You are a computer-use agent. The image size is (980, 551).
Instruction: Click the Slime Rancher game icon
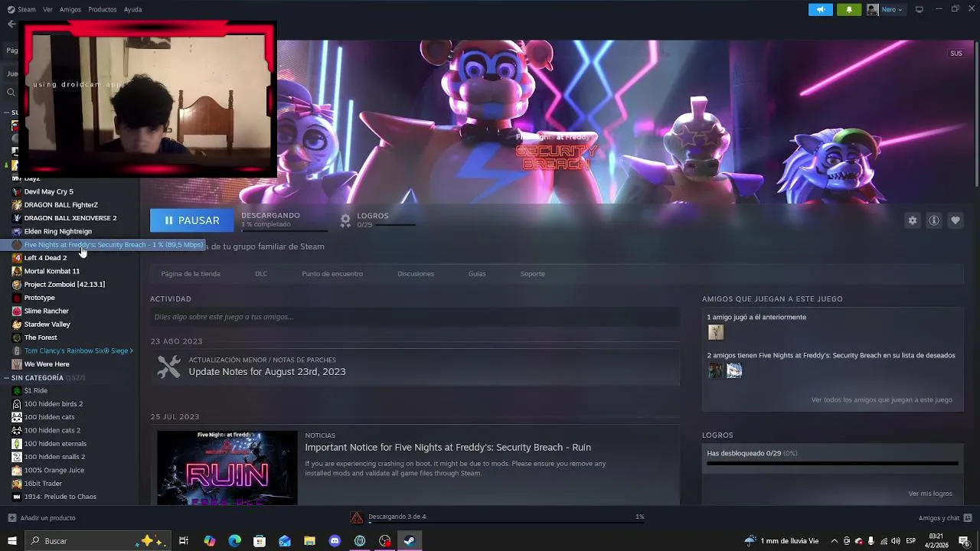(x=17, y=311)
